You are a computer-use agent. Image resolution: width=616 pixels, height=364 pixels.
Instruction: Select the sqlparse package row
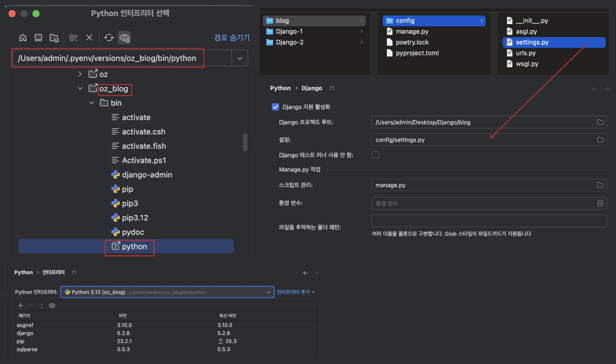(166, 349)
